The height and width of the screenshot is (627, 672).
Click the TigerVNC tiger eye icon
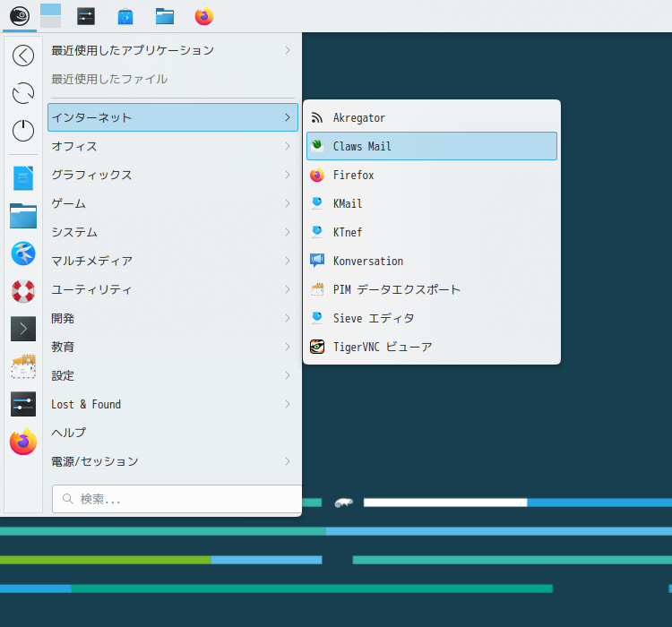[x=317, y=347]
